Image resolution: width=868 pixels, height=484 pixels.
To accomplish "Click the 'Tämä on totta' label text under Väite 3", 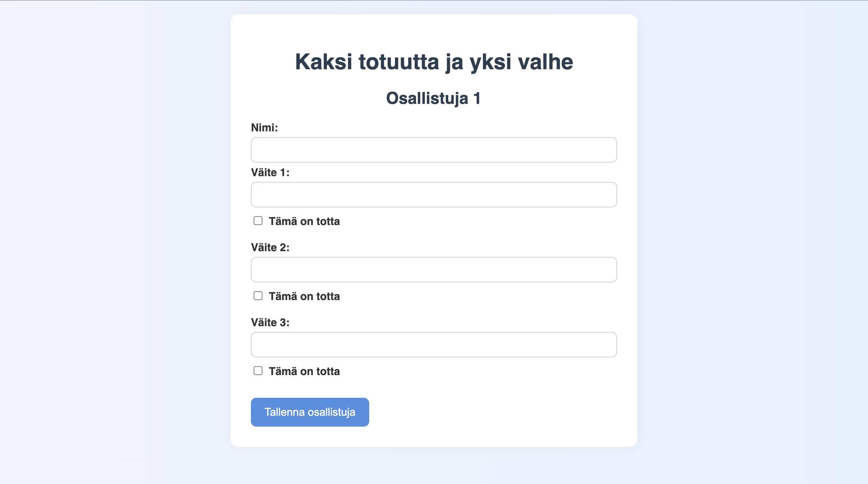I will tap(304, 371).
